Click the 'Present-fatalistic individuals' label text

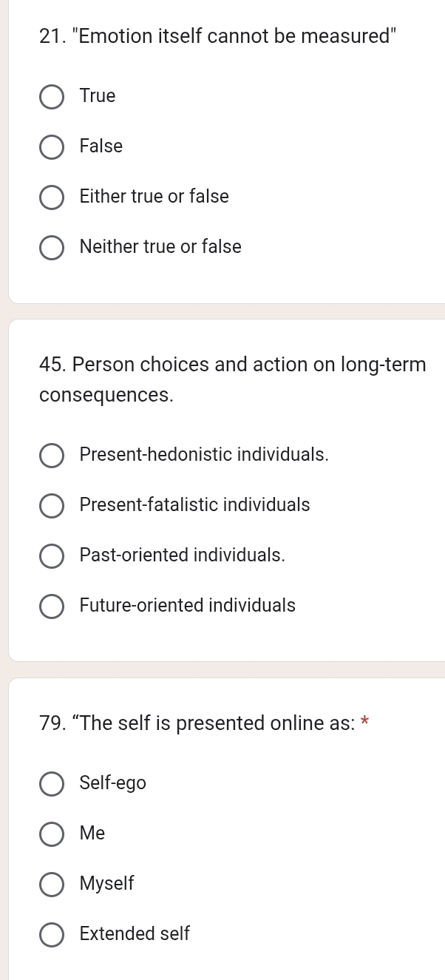(195, 504)
